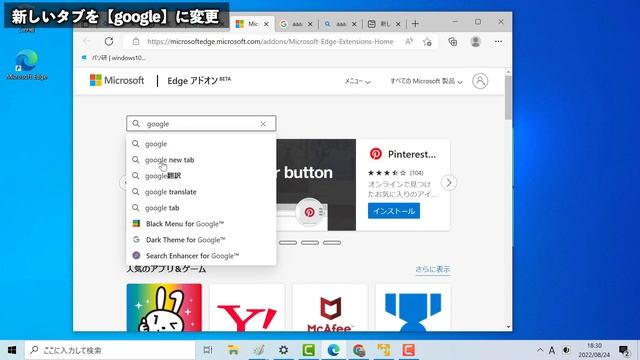This screenshot has width=640, height=360.
Task: Open the blue trophy app thumbnail
Action: [413, 307]
